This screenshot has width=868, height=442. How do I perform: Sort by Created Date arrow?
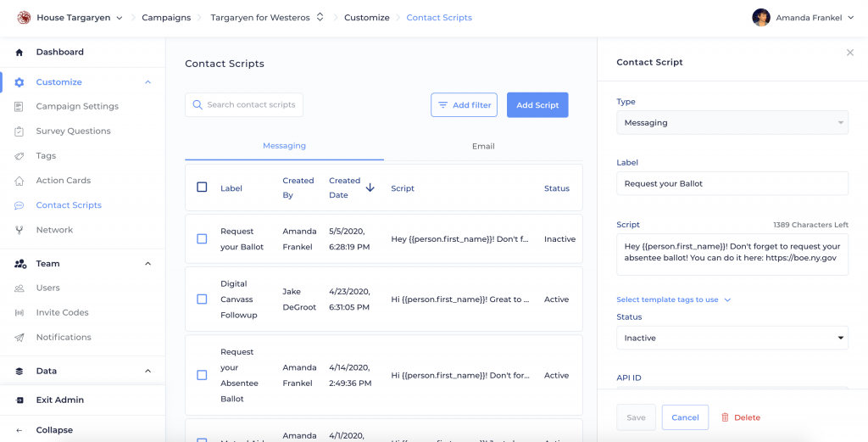(x=370, y=187)
